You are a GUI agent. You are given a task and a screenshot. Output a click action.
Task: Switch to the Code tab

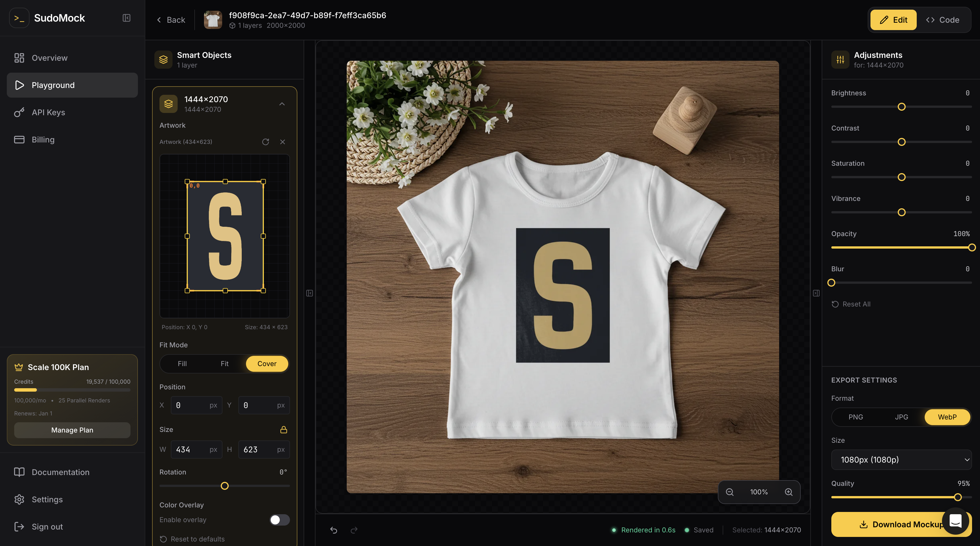point(942,20)
